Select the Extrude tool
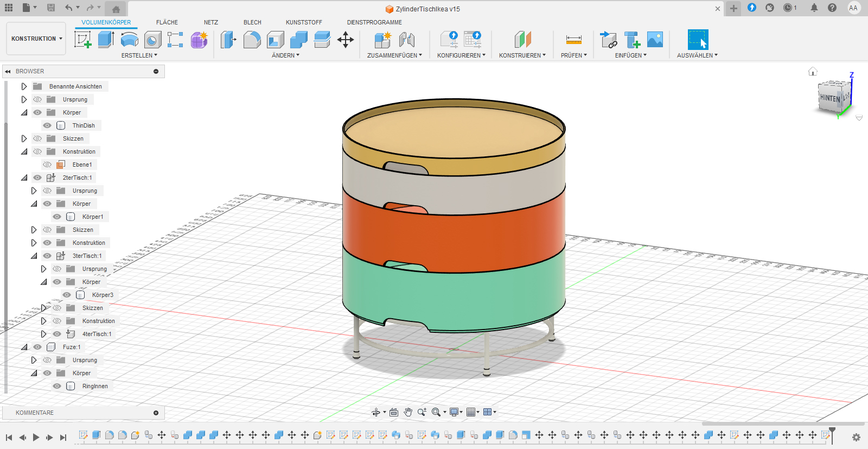This screenshot has width=868, height=449. pos(106,40)
